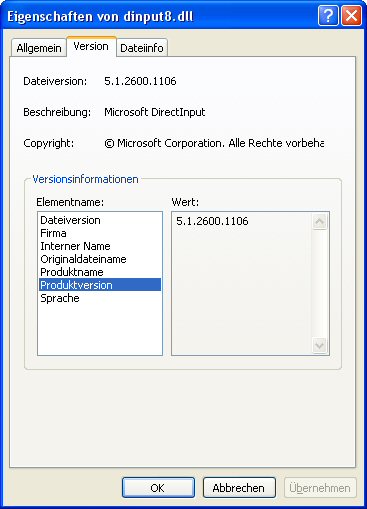This screenshot has width=367, height=509.
Task: Open the Dateiinfo tab
Action: 142,48
